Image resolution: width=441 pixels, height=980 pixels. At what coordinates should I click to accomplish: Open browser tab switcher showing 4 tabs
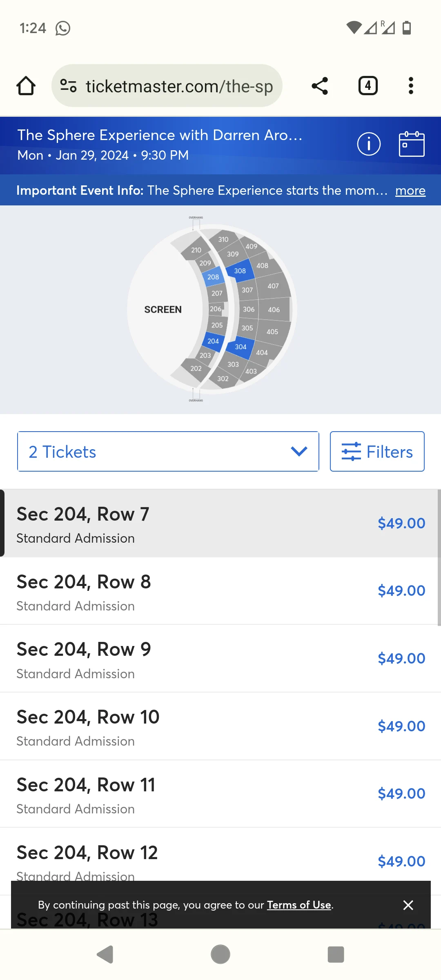(x=367, y=86)
